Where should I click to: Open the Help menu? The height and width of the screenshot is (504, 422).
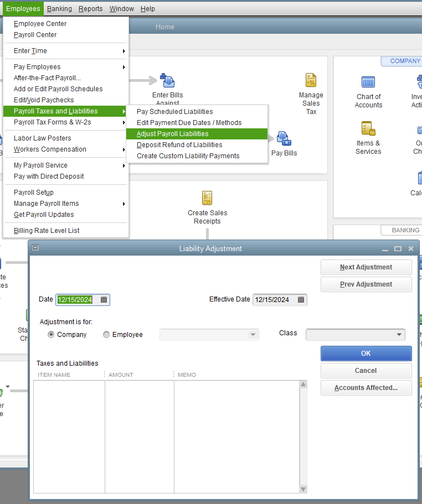[x=148, y=9]
